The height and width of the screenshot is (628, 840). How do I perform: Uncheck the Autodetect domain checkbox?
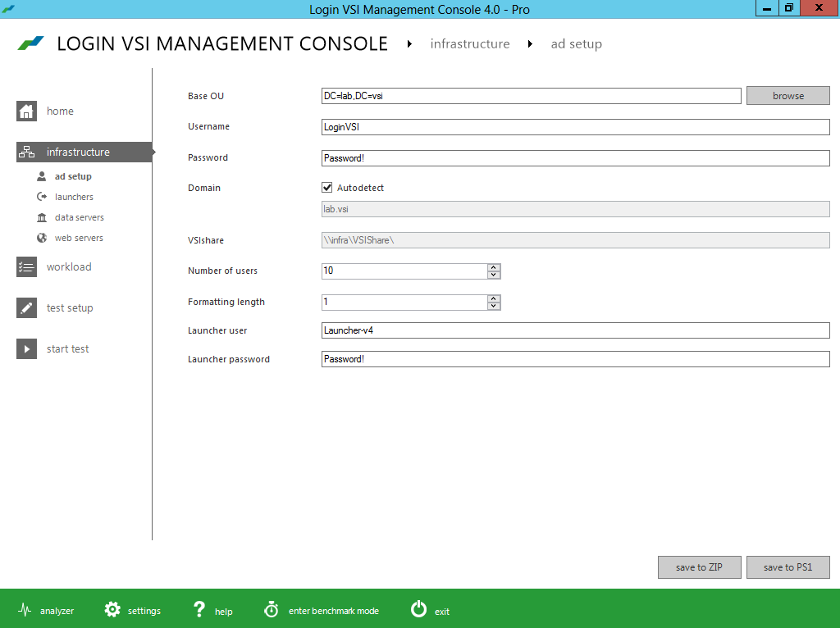[327, 188]
